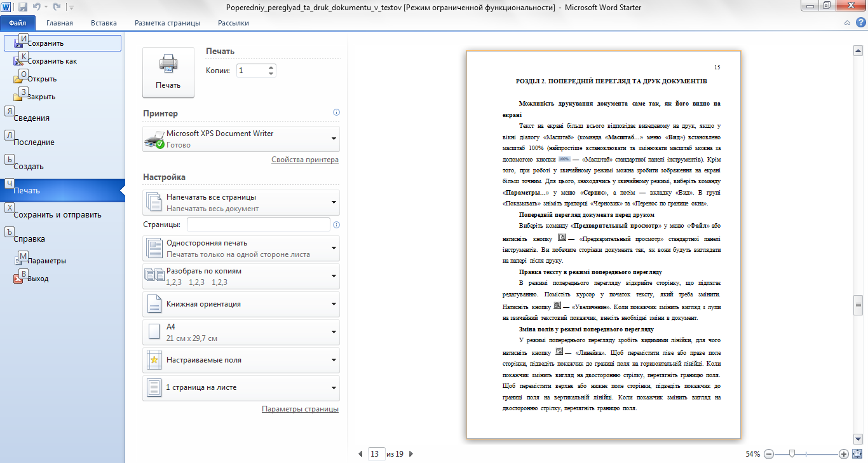Open the A4 paper size dropdown

pos(241,332)
